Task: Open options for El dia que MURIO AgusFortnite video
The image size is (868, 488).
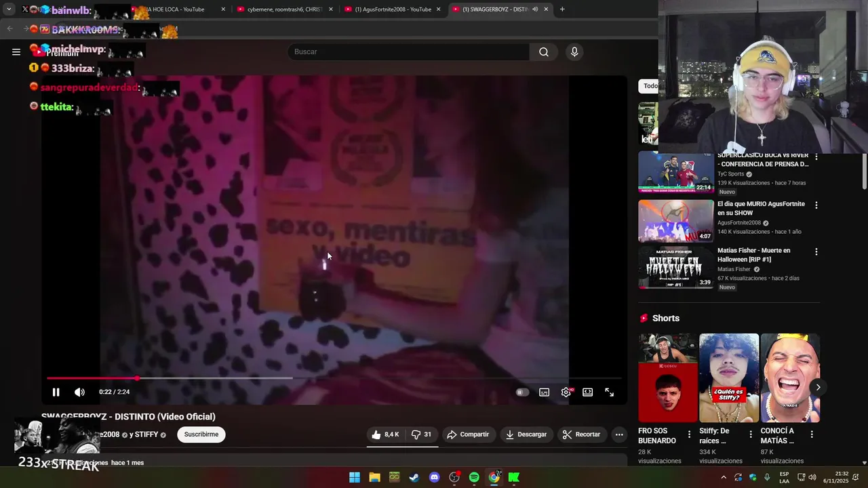Action: pos(816,205)
